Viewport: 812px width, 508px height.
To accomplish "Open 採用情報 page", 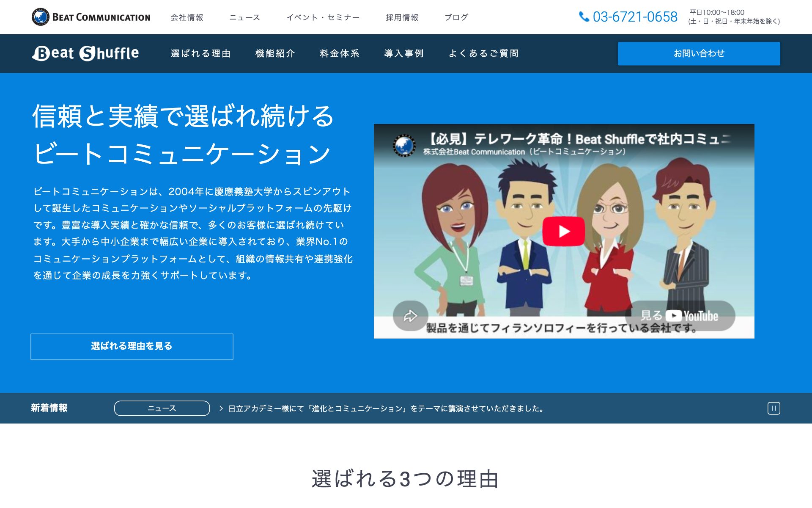I will (x=402, y=17).
